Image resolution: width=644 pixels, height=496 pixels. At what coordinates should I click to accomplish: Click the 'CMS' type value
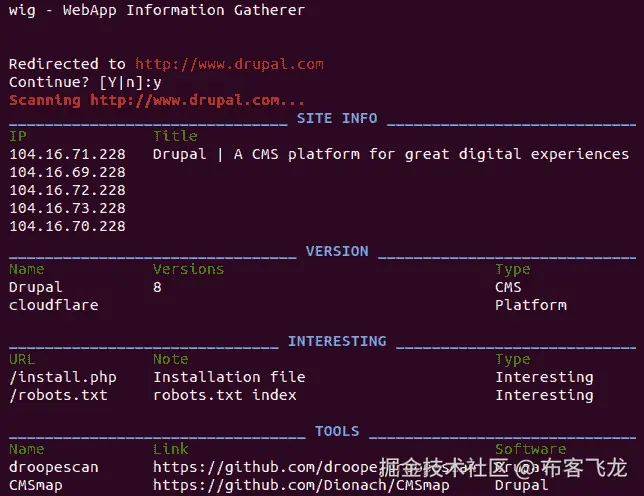[508, 287]
